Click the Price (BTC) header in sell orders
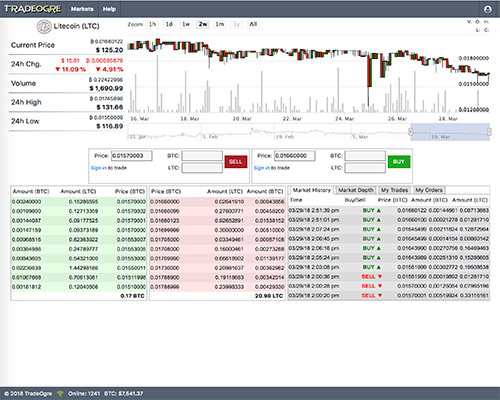This screenshot has width=500, height=400. click(166, 191)
